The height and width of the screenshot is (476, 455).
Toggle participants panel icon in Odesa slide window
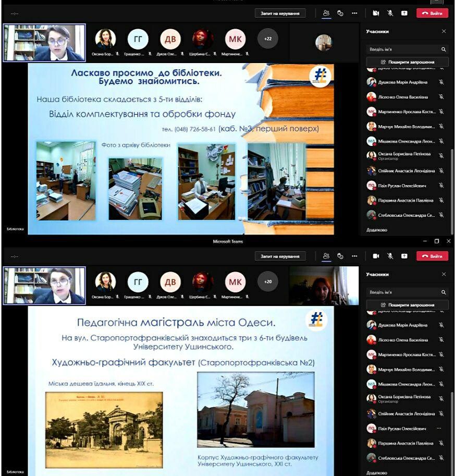click(326, 256)
